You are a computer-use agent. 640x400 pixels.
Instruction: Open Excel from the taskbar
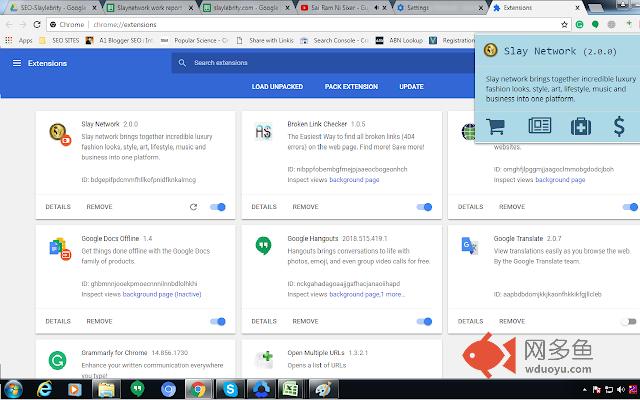click(290, 389)
